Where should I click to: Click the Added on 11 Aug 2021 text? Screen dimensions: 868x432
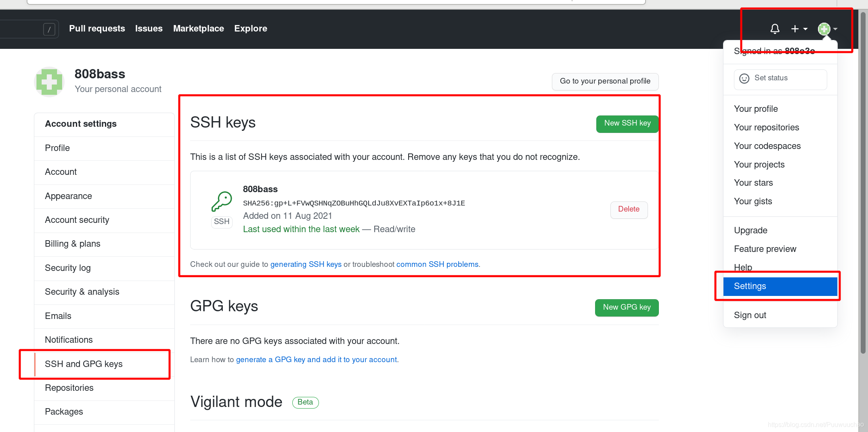tap(287, 216)
